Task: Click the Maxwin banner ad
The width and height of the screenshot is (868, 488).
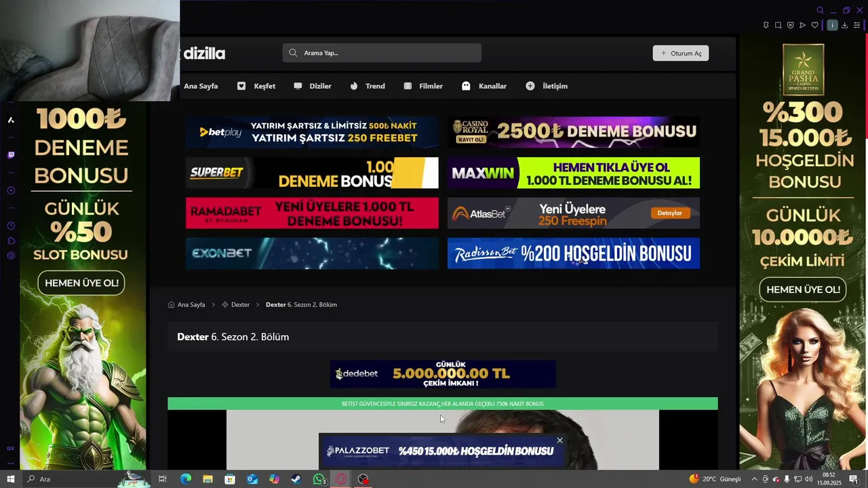Action: (x=574, y=173)
